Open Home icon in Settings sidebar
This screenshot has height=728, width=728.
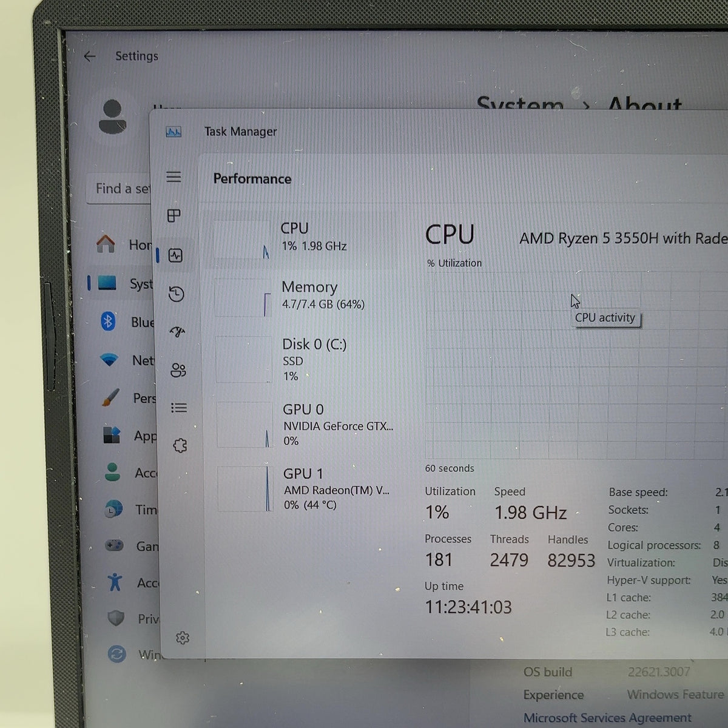106,244
